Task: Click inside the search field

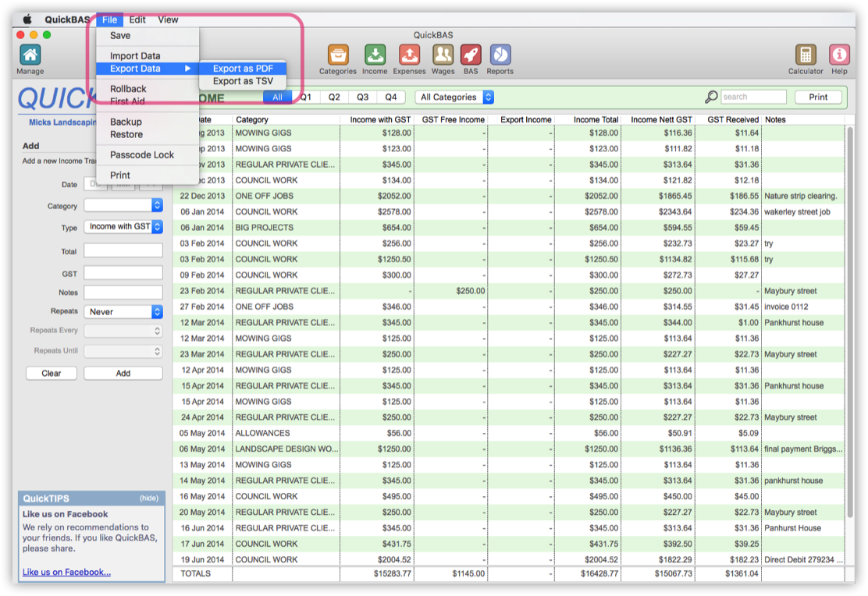Action: [753, 97]
